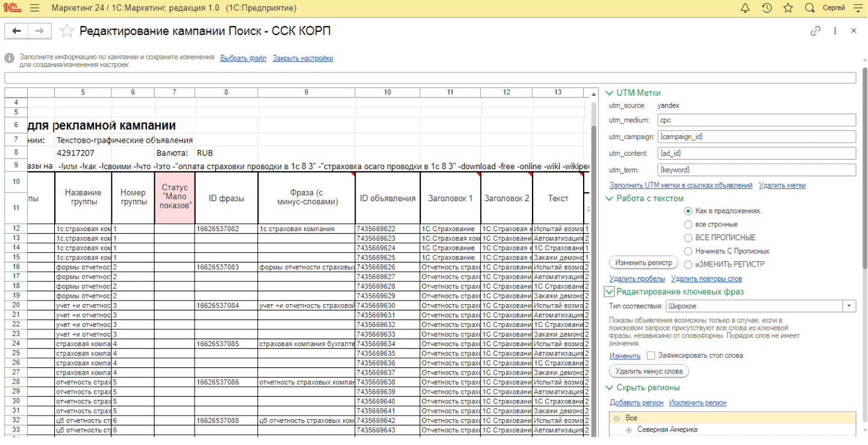868x445 pixels.
Task: Open 'Тип соответствия' dropdown
Action: [849, 306]
